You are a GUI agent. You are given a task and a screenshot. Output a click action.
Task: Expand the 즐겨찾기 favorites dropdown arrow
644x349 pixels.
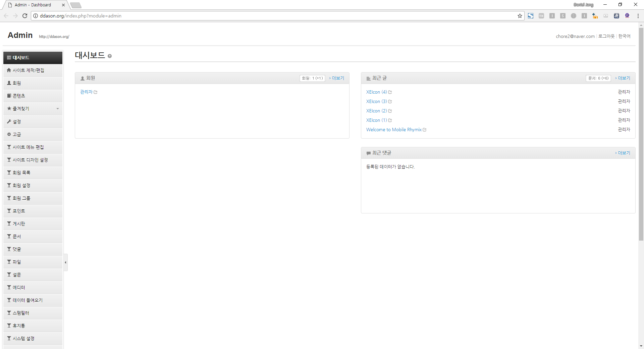[x=58, y=109]
